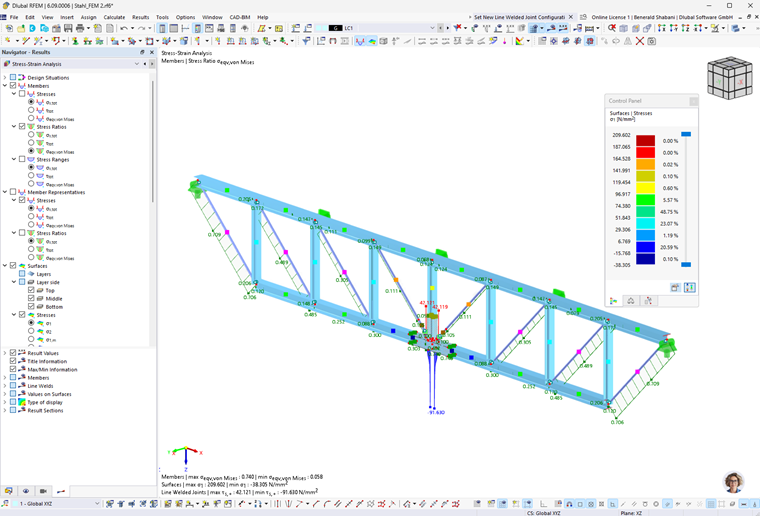Screen dimensions: 760x516
Task: Enable the Line Welds result values checkbox
Action: coord(13,386)
